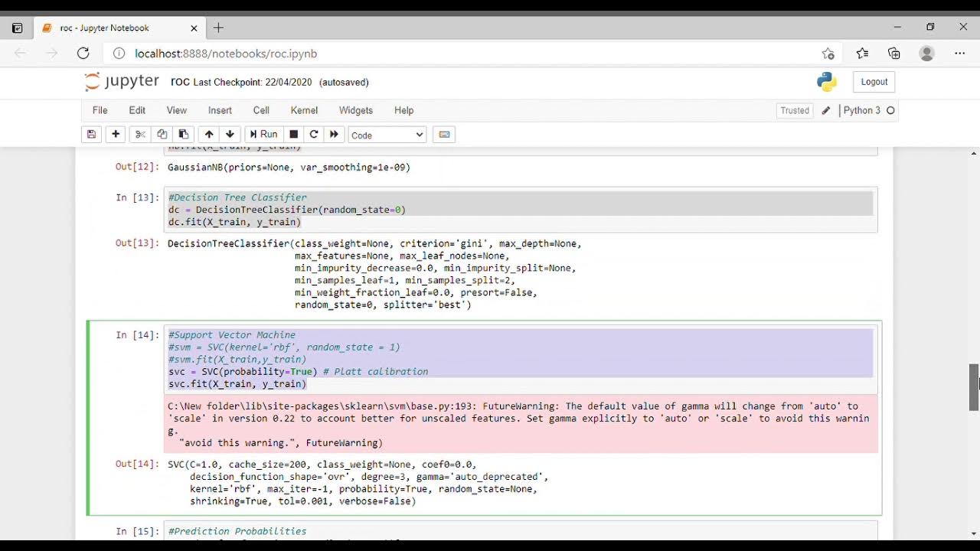Go forward in browser history
Viewport: 980px width, 551px height.
52,54
